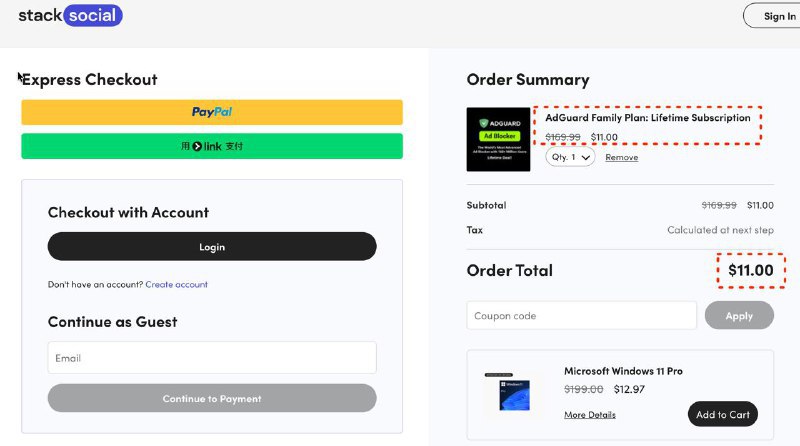Click the Coupon code field

tap(581, 316)
